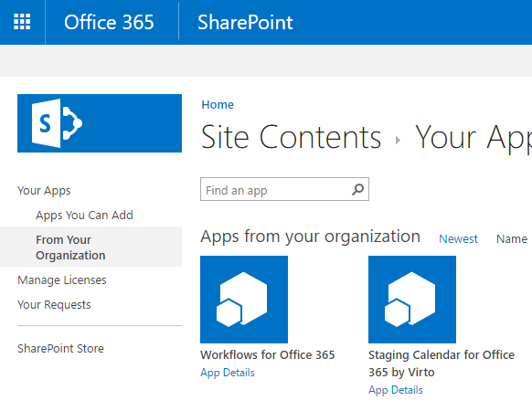Click the Staging Calendar for Office 365 title
This screenshot has width=532, height=411.
point(442,364)
